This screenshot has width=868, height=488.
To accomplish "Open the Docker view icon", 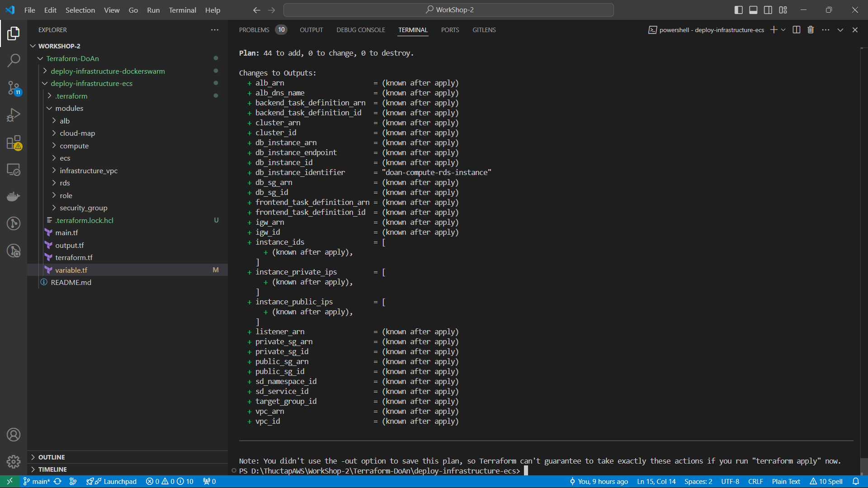I will coord(14,196).
